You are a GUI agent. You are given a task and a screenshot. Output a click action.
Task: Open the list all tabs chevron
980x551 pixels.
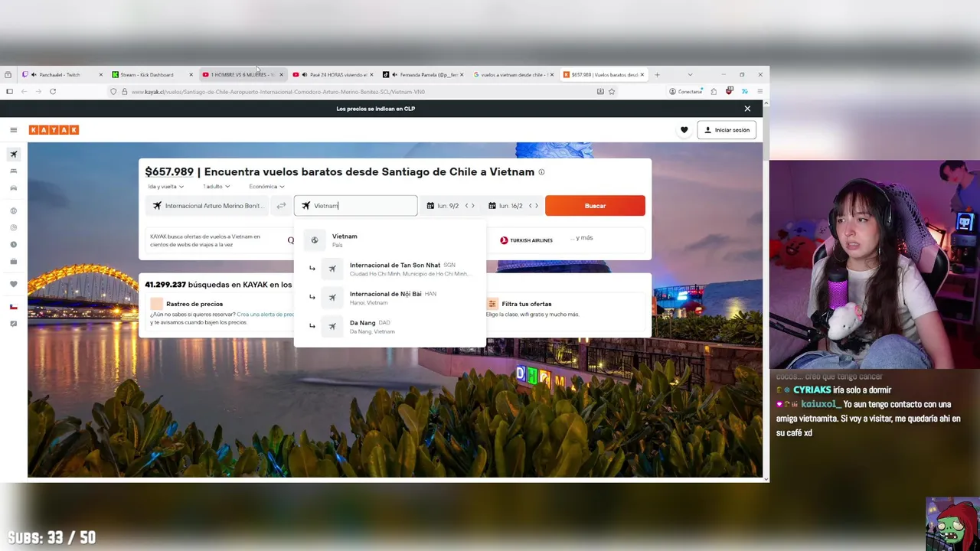click(x=690, y=75)
